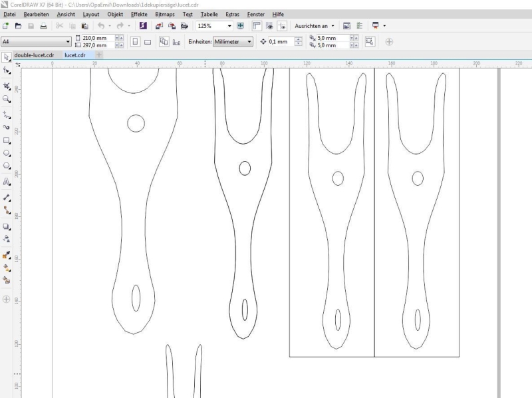Screen dimensions: 532x398
Task: Select the Text tool
Action: [x=7, y=182]
